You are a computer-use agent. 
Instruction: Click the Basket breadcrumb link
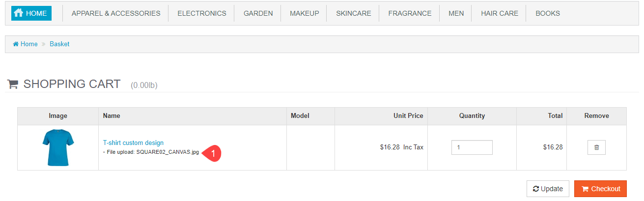[59, 44]
